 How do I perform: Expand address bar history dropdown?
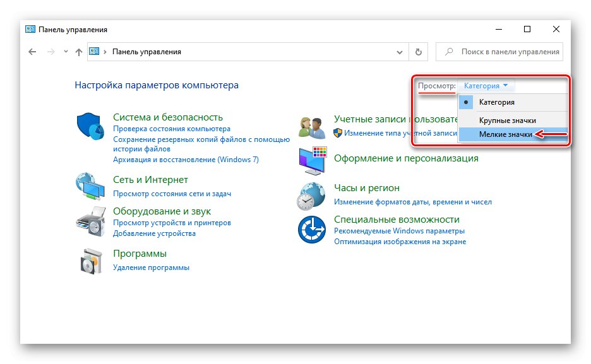pyautogui.click(x=400, y=52)
